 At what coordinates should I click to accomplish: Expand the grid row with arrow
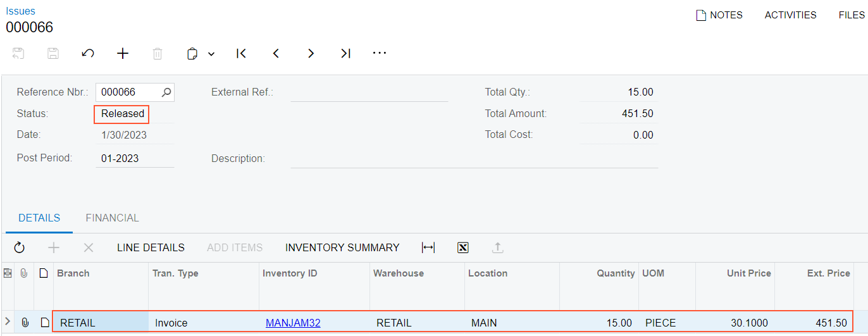point(8,322)
